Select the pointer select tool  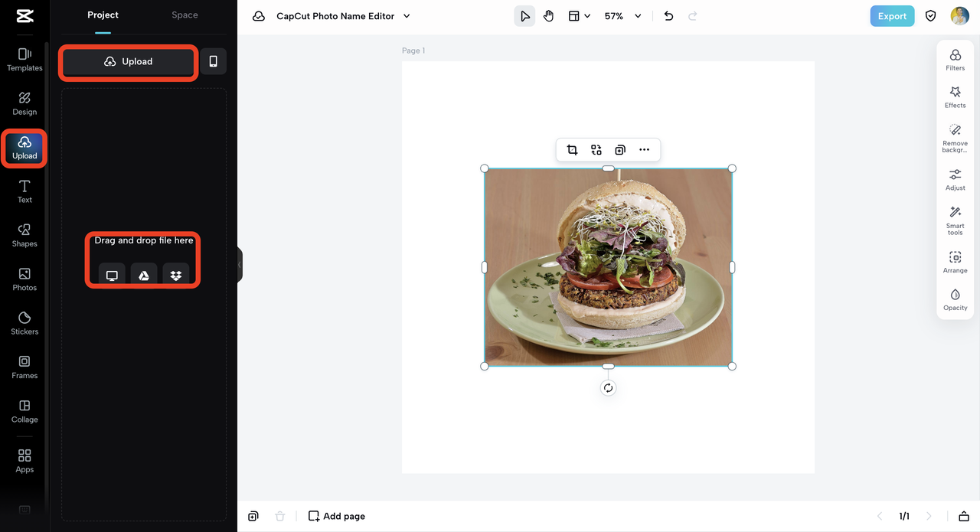tap(524, 16)
